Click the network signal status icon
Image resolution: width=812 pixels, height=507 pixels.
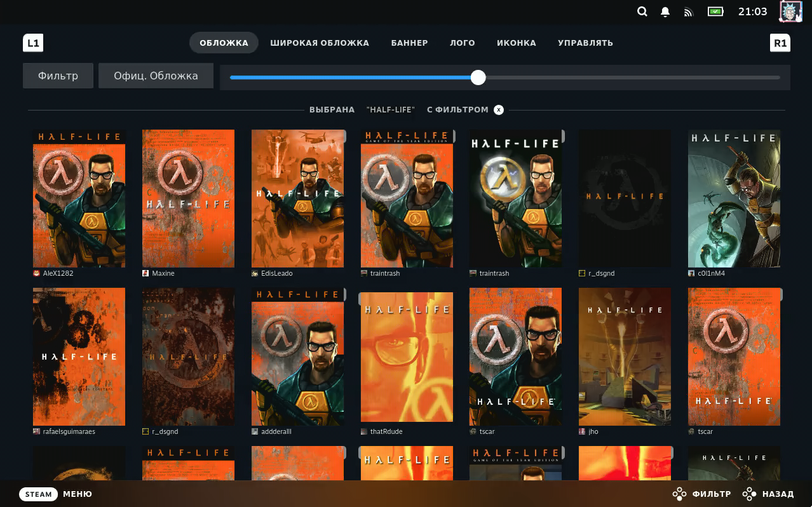[688, 11]
